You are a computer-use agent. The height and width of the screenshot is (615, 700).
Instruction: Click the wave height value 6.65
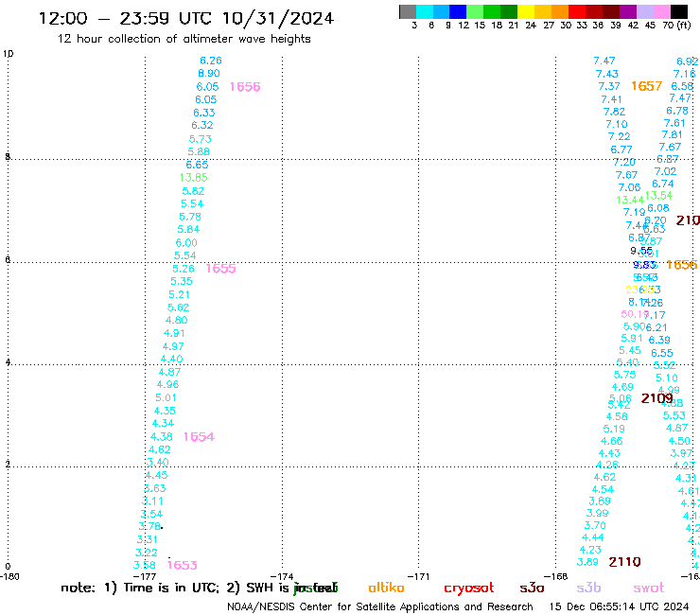point(197,165)
